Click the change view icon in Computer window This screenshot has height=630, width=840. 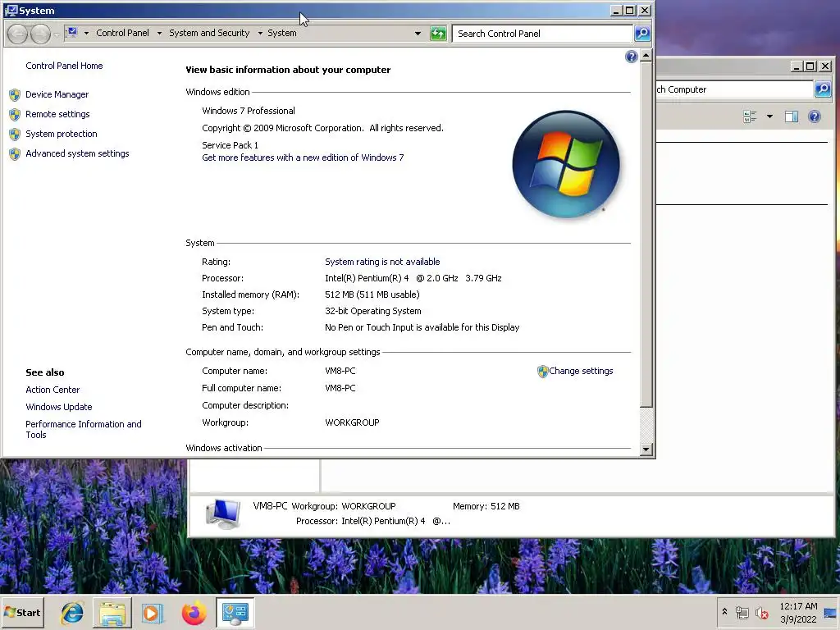750,116
